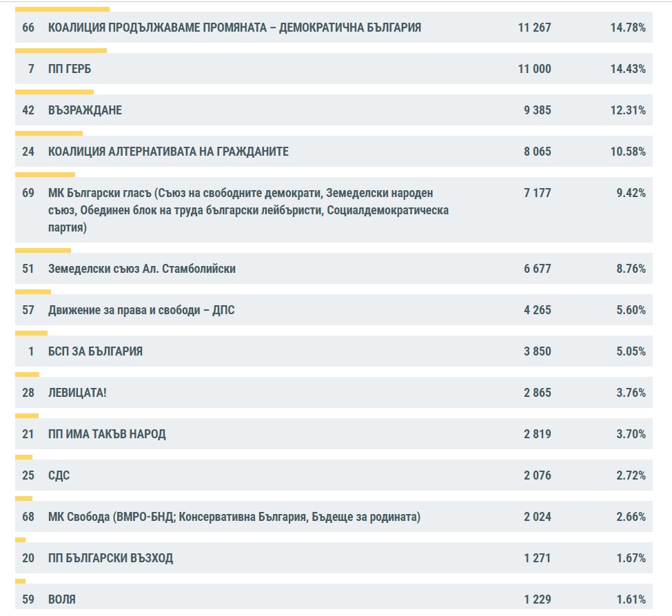Click the vote count 11 000
The height and width of the screenshot is (616, 672).
click(534, 69)
